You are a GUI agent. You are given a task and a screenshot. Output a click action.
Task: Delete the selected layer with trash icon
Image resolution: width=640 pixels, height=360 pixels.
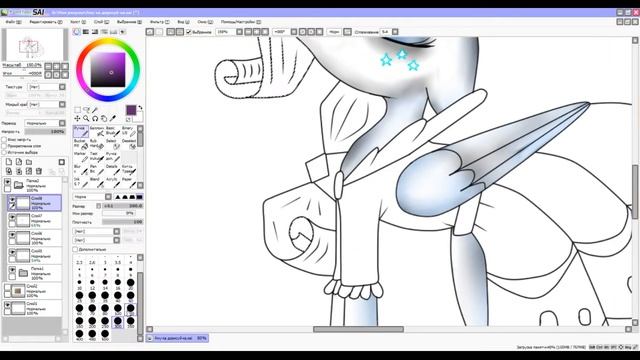click(39, 171)
